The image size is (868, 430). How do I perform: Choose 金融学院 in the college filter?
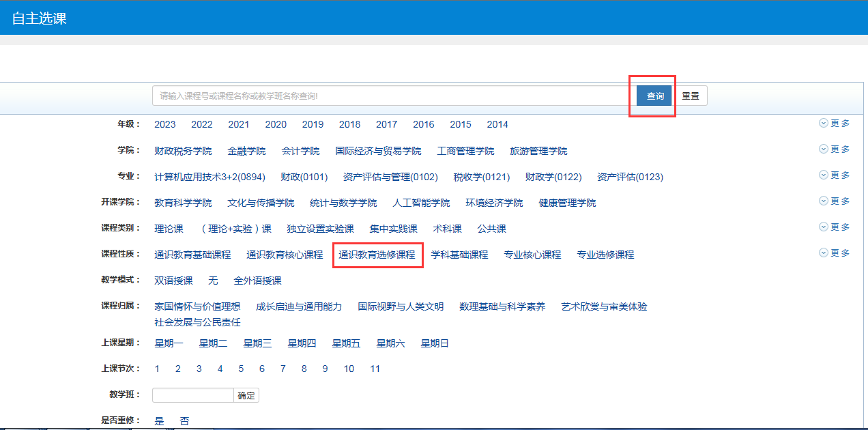(246, 151)
